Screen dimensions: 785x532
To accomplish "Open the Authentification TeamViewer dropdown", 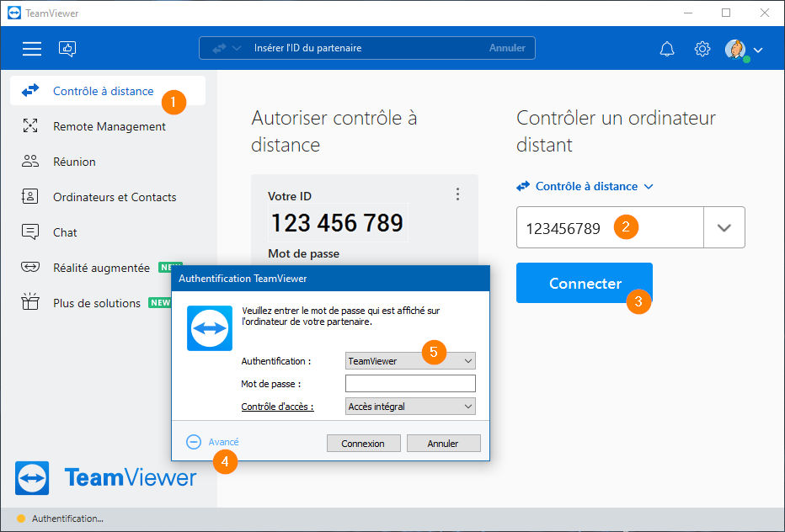I will 410,361.
